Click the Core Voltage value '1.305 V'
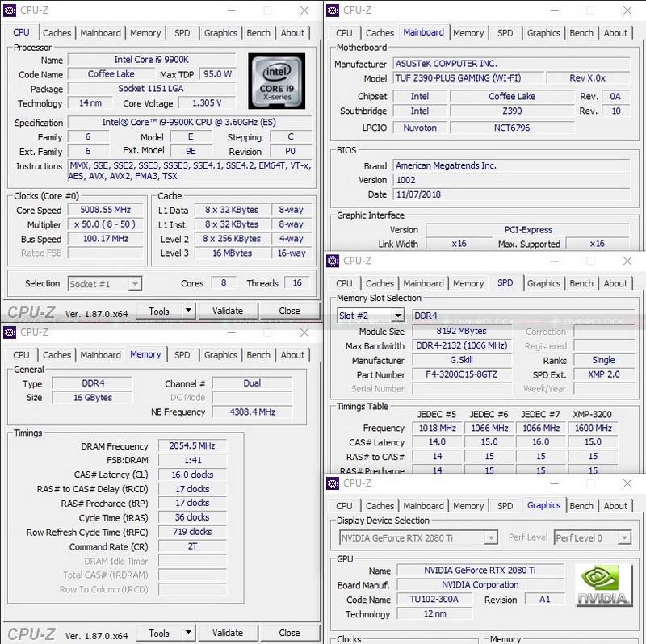The width and height of the screenshot is (646, 644). point(207,103)
